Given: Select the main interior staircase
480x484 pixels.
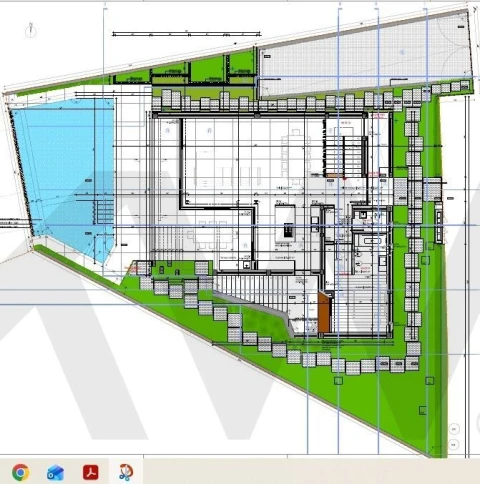Looking at the screenshot, I should 344,157.
